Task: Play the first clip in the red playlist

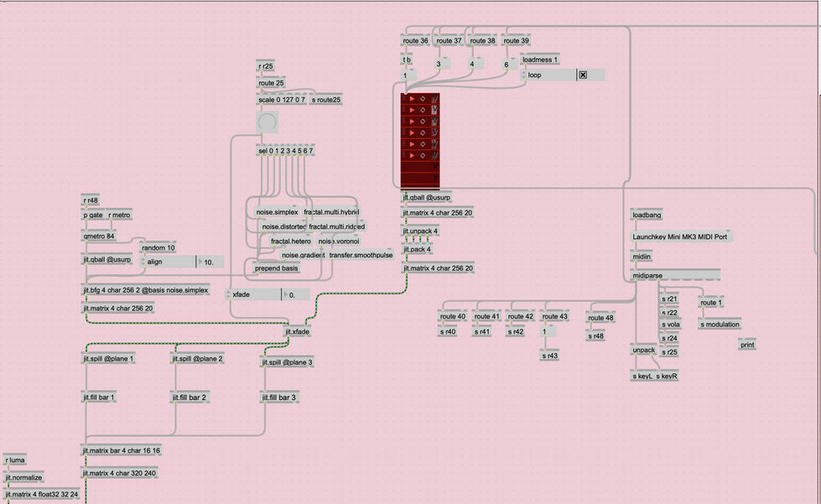Action: (412, 99)
